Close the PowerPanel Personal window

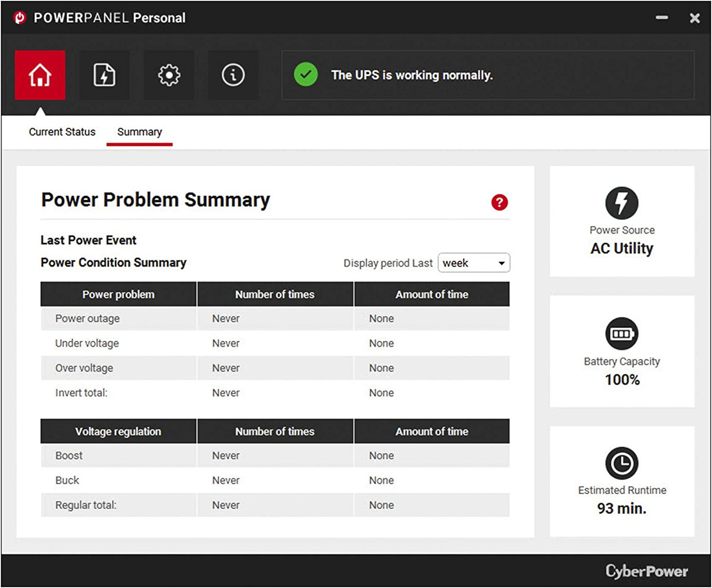(694, 18)
